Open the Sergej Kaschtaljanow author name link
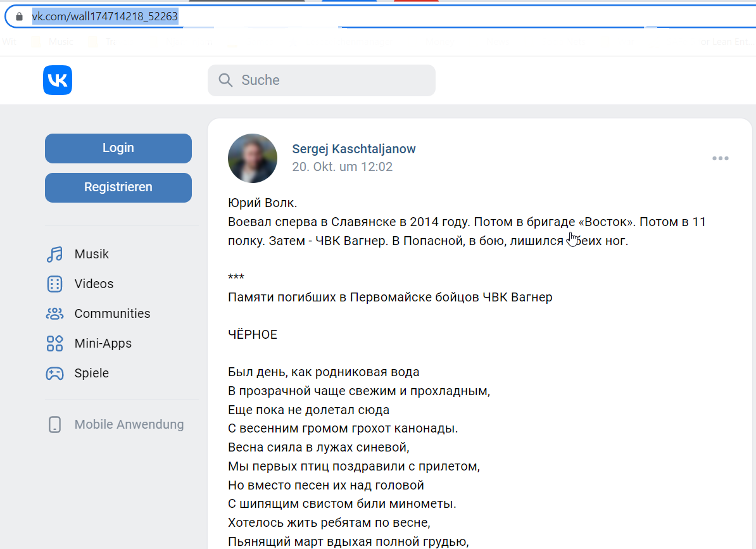The width and height of the screenshot is (756, 549). click(354, 149)
